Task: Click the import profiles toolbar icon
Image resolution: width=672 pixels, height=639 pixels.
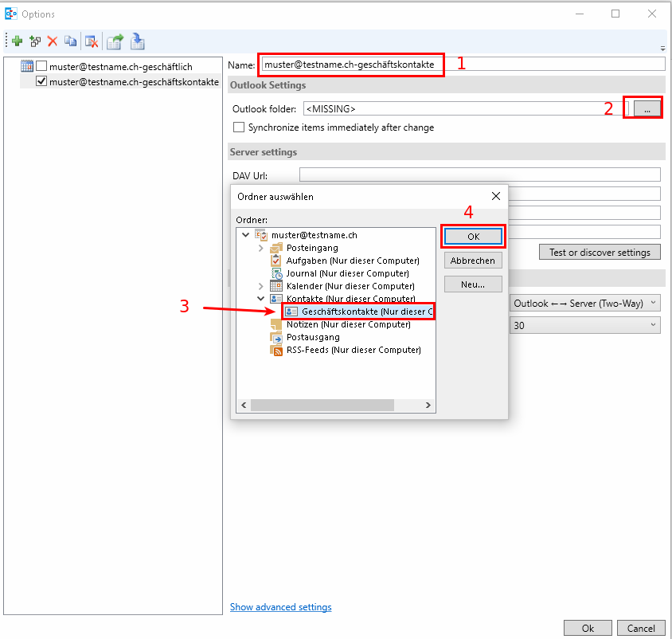Action: click(x=138, y=41)
